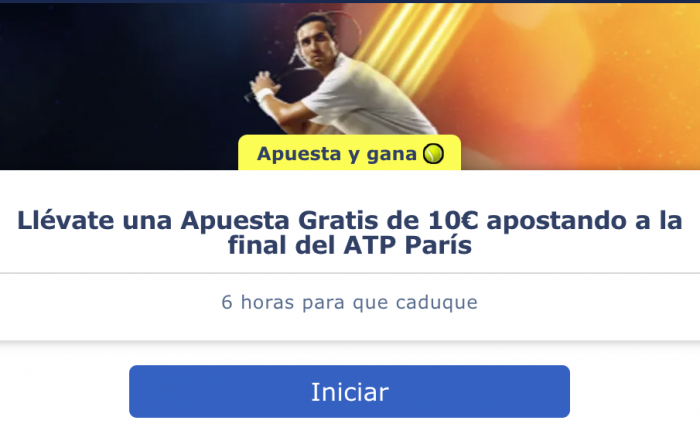Viewport: 700px width, 441px height.
Task: Click the words 'Apuesta Gratis' in title
Action: point(279,220)
